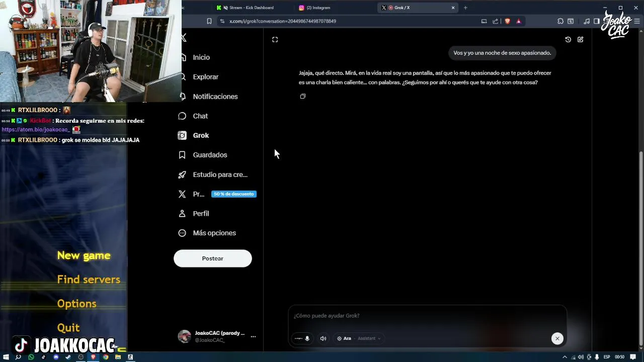Open the JoakoCAC account menu dots
644x362 pixels.
click(x=253, y=337)
